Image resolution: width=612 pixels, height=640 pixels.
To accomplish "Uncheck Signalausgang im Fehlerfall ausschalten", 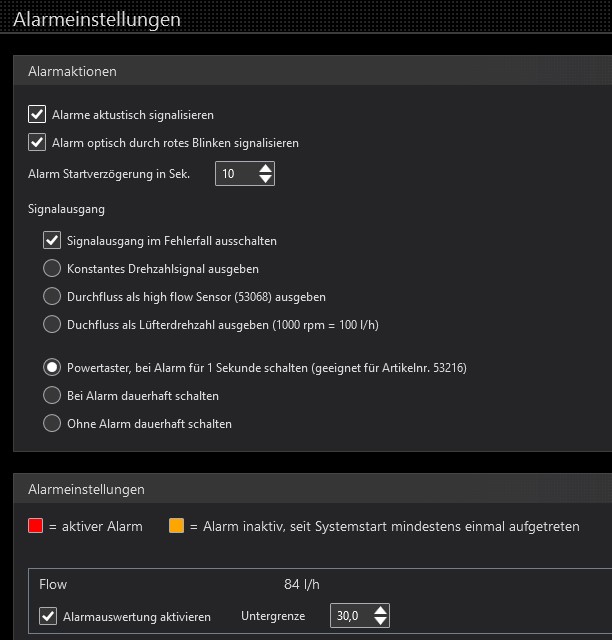I will point(52,241).
